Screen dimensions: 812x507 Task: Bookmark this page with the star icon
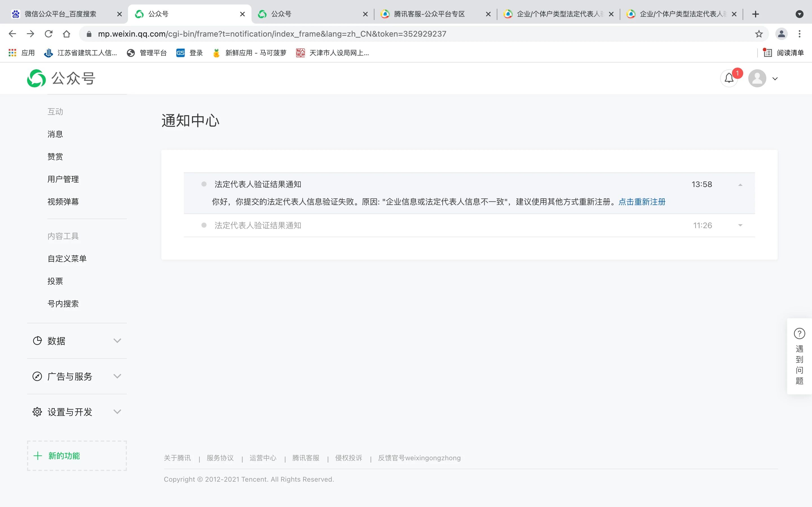pos(759,34)
